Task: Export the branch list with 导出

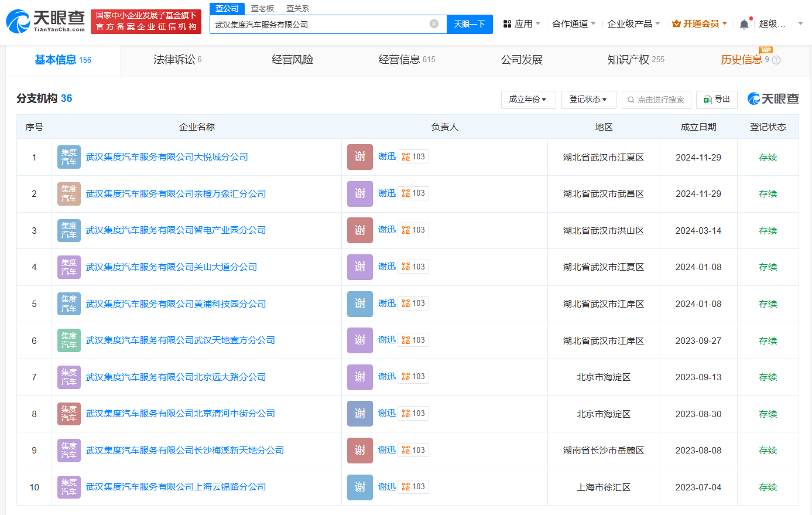Action: [717, 100]
